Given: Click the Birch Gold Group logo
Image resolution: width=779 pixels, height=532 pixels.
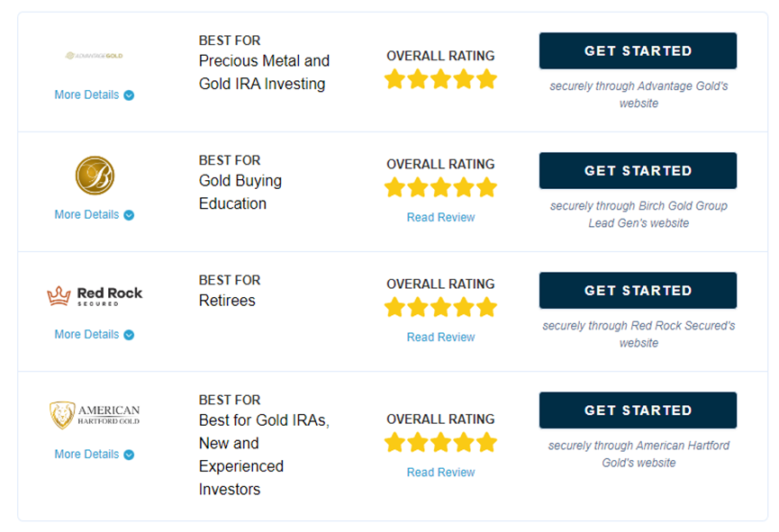Looking at the screenshot, I should pos(95,176).
